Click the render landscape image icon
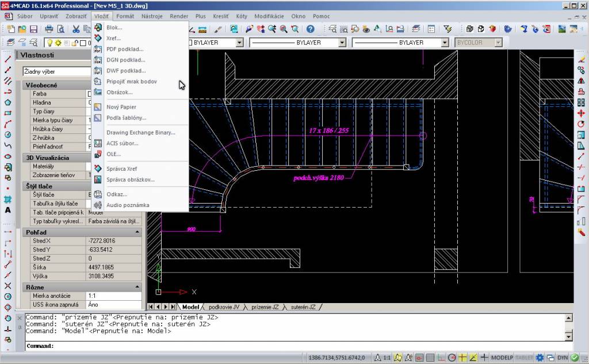 click(562, 29)
